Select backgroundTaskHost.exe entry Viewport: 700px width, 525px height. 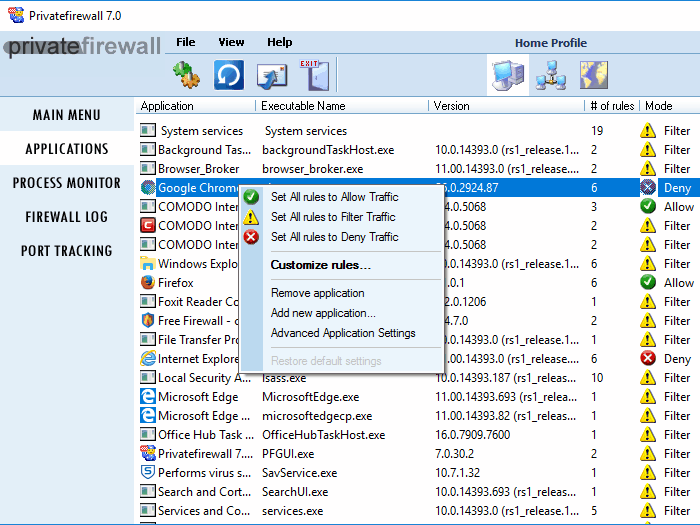click(x=328, y=150)
